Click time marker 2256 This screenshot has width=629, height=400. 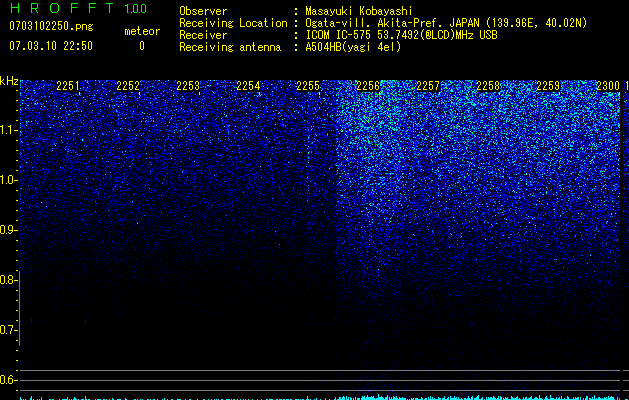pos(368,86)
